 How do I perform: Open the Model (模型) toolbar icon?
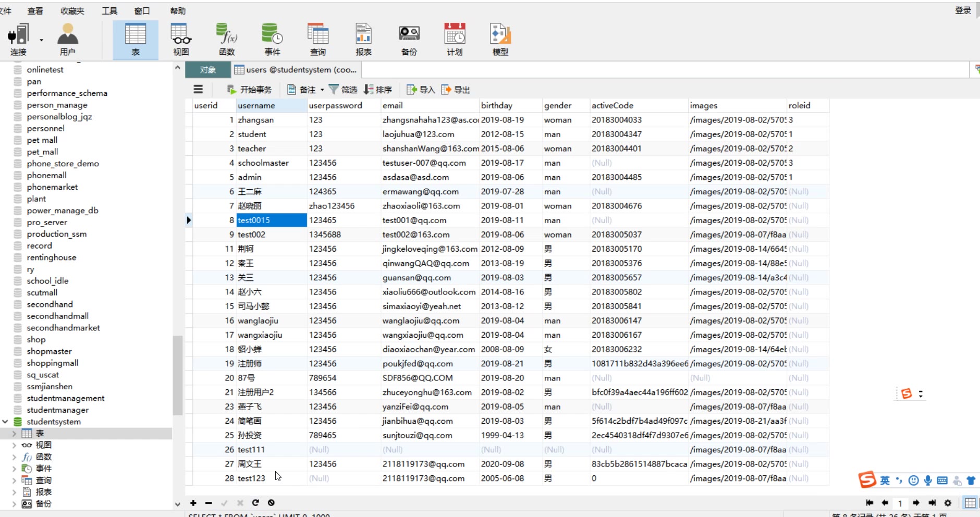click(500, 39)
